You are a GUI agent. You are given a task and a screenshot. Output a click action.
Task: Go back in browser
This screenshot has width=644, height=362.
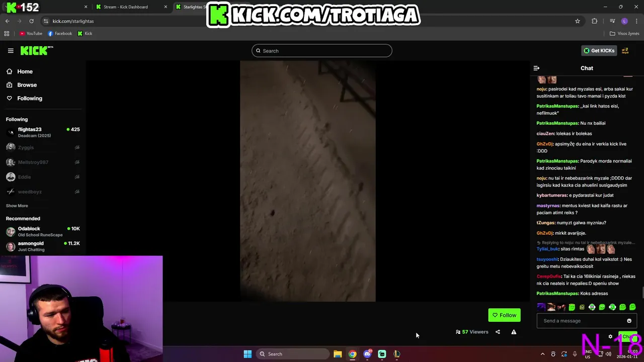(x=7, y=21)
